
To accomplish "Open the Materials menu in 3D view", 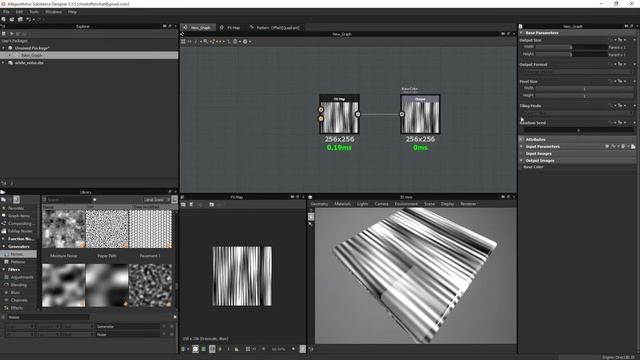I will coord(342,204).
